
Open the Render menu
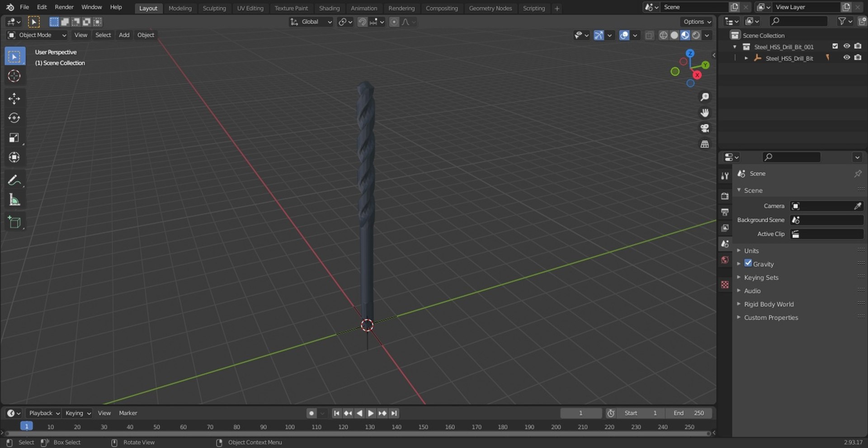[x=64, y=7]
